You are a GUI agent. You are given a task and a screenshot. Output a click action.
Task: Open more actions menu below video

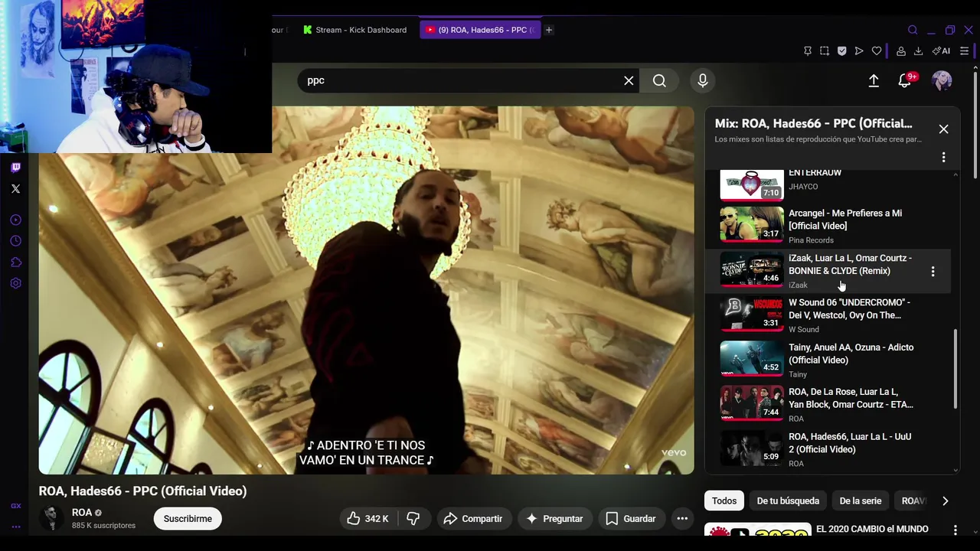(682, 519)
